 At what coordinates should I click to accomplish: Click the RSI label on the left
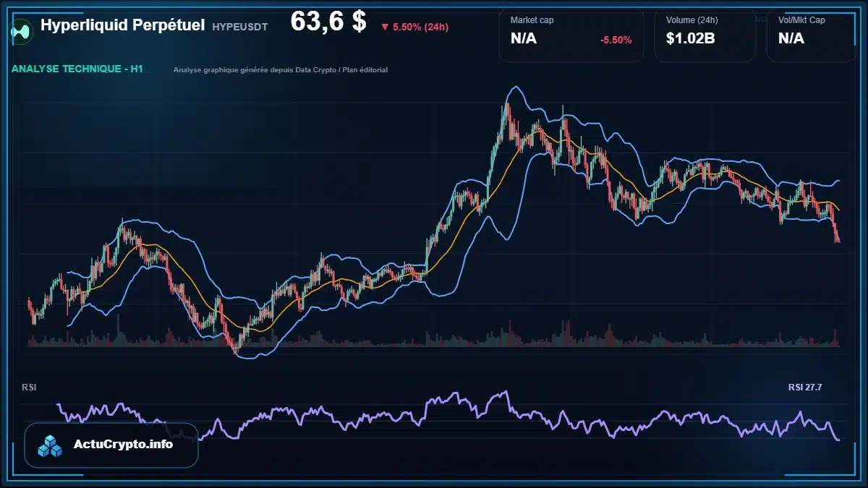click(x=30, y=388)
